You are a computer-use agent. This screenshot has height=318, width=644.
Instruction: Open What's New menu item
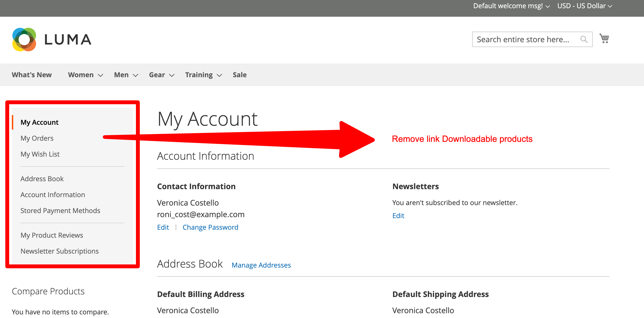32,75
